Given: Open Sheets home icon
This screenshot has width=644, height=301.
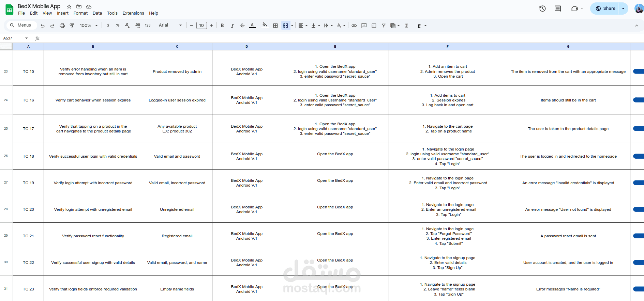Looking at the screenshot, I should 10,10.
